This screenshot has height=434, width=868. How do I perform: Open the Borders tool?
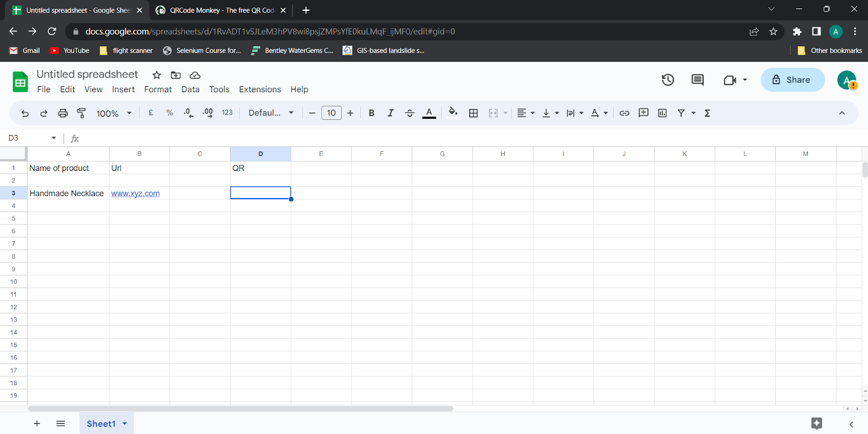(474, 113)
